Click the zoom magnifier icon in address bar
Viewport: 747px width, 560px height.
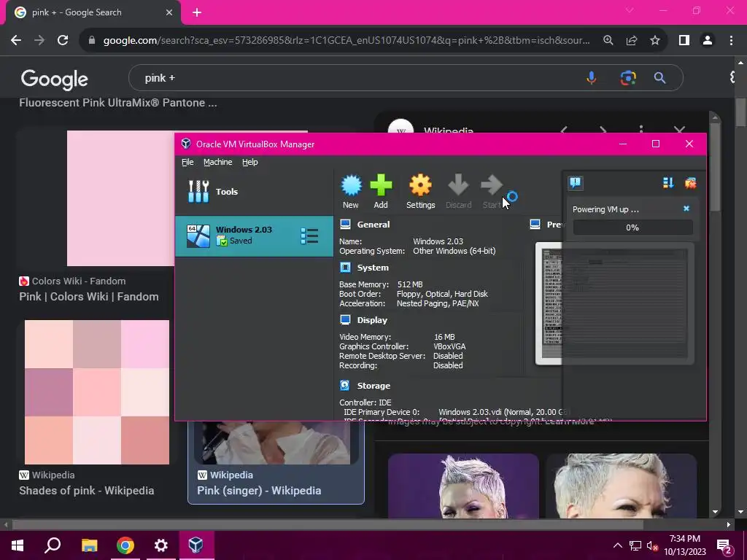pos(608,41)
